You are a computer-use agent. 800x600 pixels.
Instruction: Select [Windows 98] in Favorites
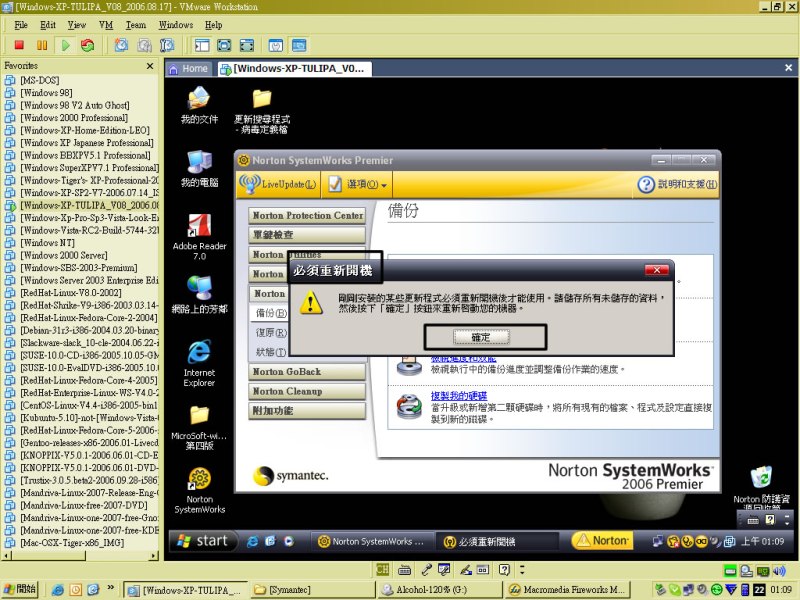pos(46,93)
